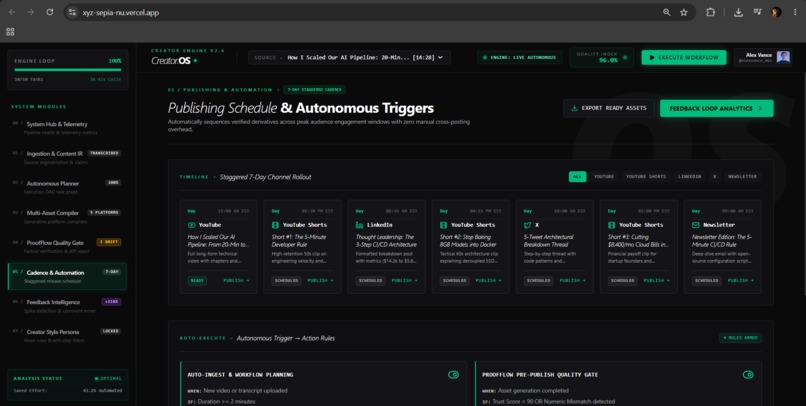Click the Ready status badge on YouTube card
Viewport: 806px width, 406px height.
pyautogui.click(x=197, y=281)
